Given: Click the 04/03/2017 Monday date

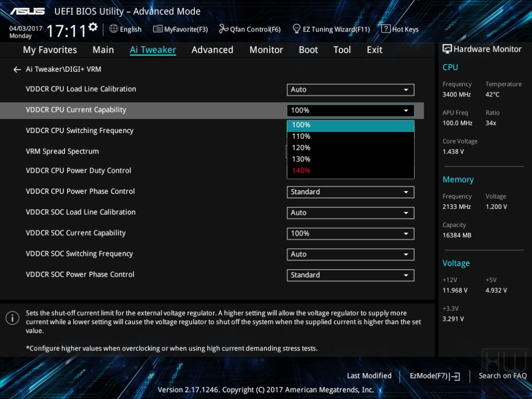Looking at the screenshot, I should pyautogui.click(x=26, y=32).
